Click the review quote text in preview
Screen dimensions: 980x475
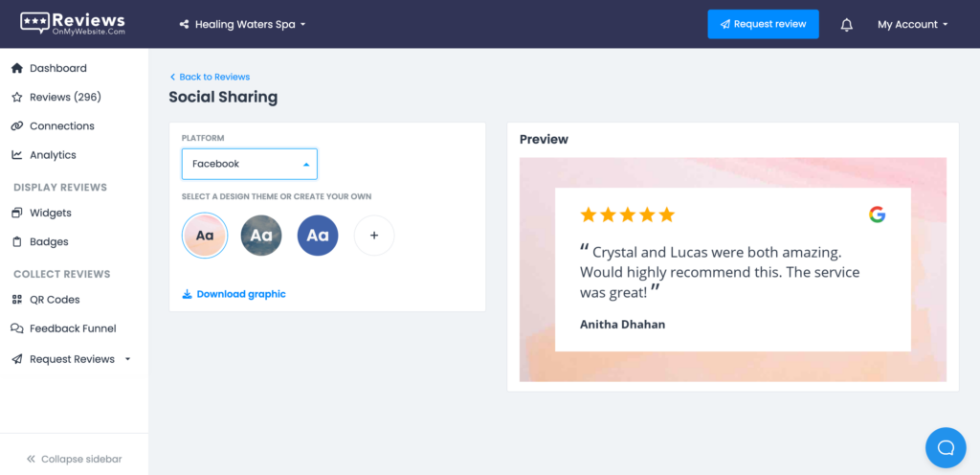[720, 273]
